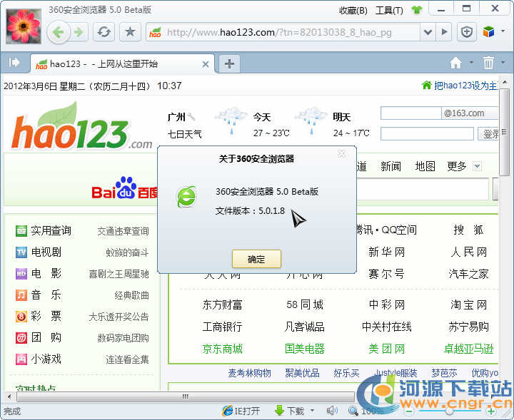Close the hao123 tab
The height and width of the screenshot is (420, 514).
(206, 64)
